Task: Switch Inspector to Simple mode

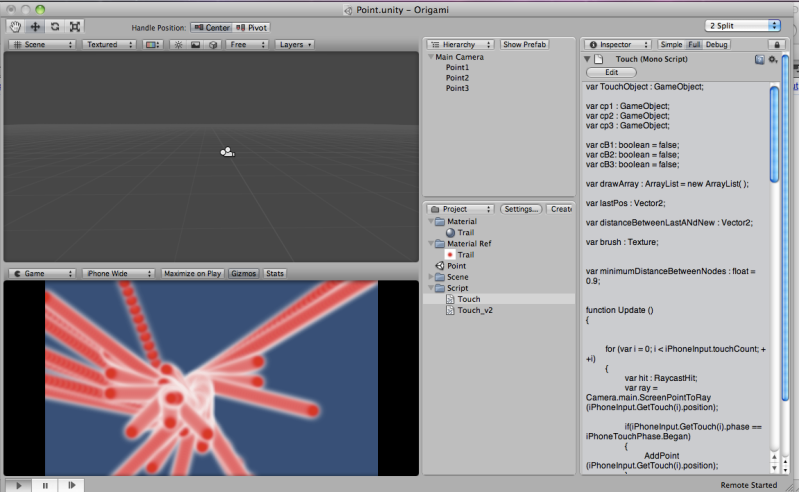Action: tap(671, 45)
